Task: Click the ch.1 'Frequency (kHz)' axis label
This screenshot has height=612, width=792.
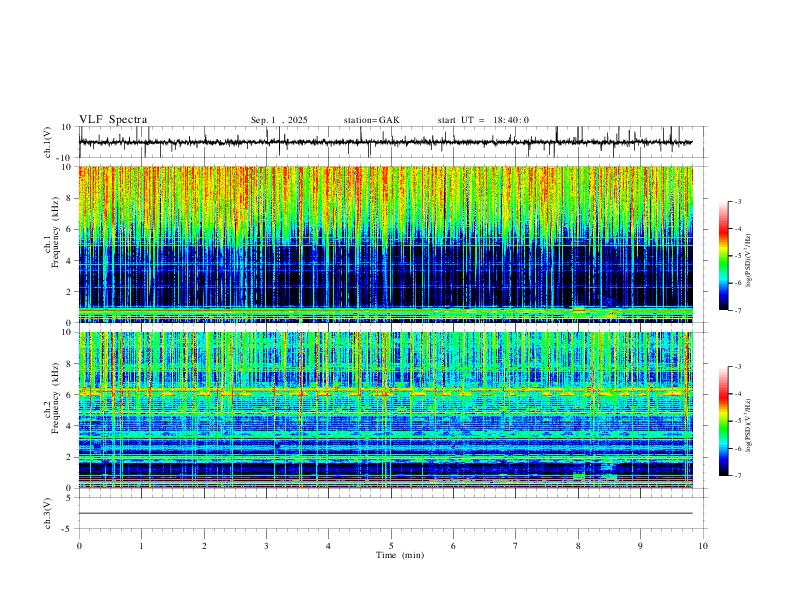Action: point(55,232)
